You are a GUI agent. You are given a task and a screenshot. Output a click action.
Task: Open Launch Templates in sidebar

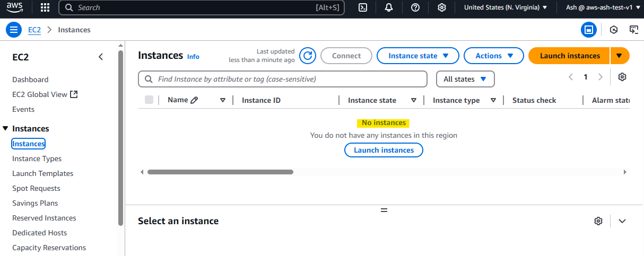(x=43, y=173)
